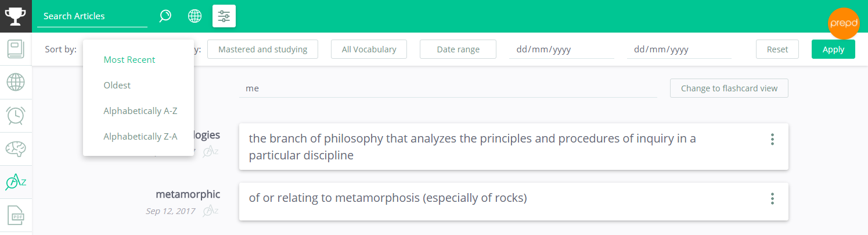Click Change to flashcard view
The height and width of the screenshot is (235, 868).
click(x=729, y=88)
